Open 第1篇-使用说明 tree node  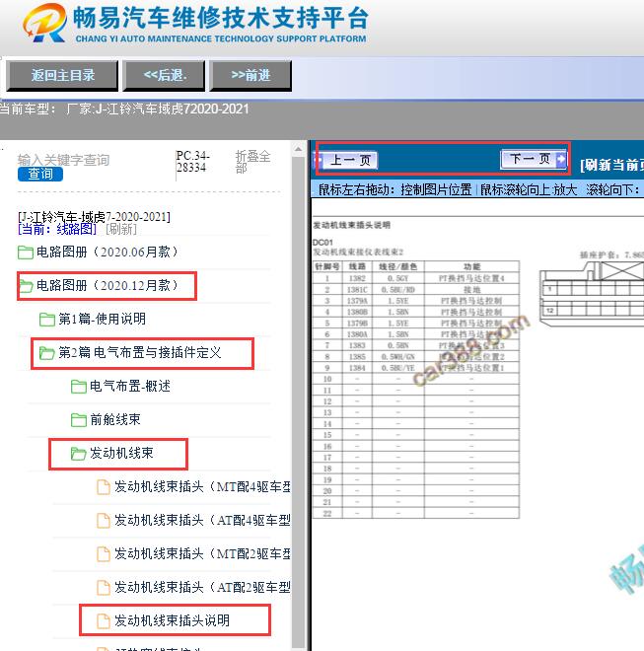coord(103,320)
